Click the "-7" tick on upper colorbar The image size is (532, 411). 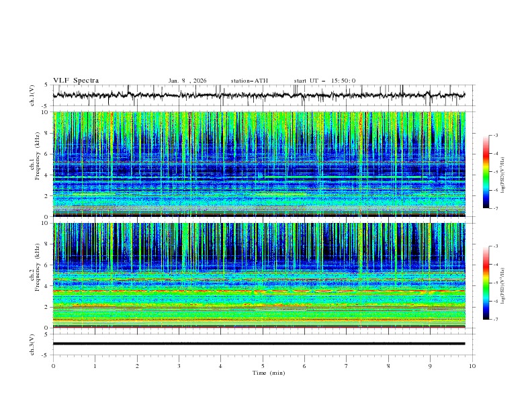(495, 208)
